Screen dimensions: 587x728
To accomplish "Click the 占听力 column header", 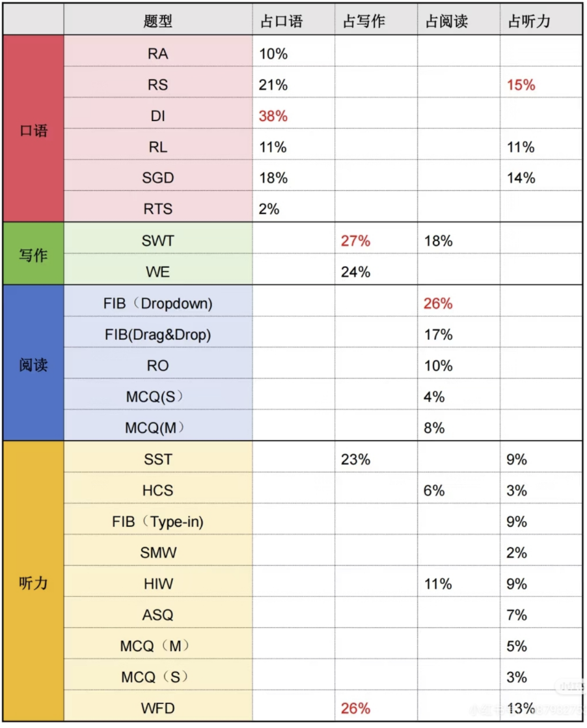I will [x=529, y=21].
